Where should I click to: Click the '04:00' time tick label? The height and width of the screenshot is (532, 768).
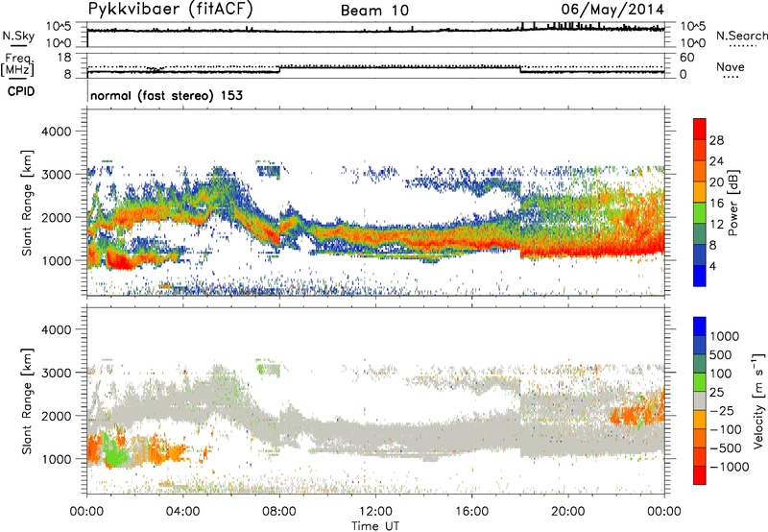click(182, 512)
